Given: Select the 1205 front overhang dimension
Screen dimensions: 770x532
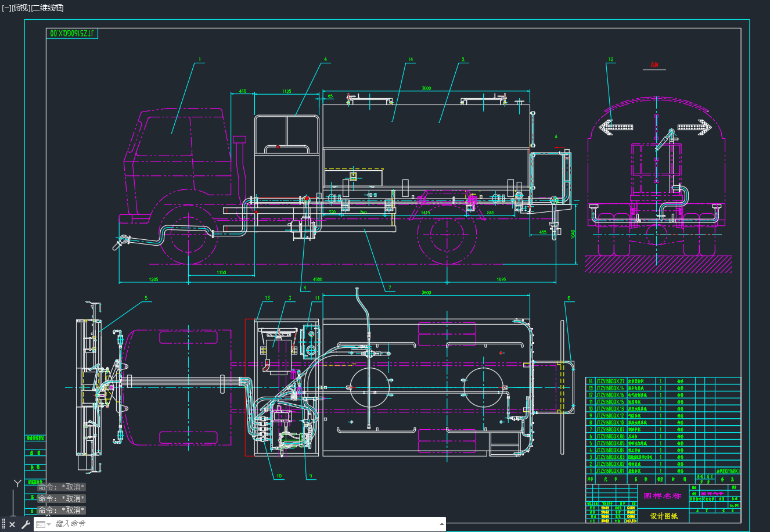Looking at the screenshot, I should (x=153, y=279).
